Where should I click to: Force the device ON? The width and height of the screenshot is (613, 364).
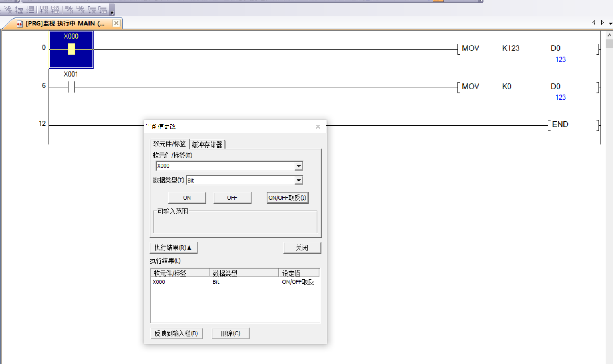click(187, 198)
